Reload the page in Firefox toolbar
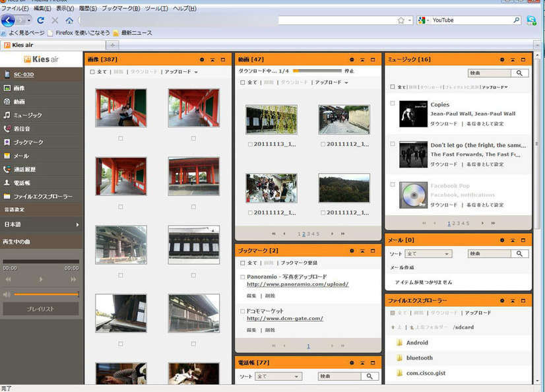 [x=41, y=20]
